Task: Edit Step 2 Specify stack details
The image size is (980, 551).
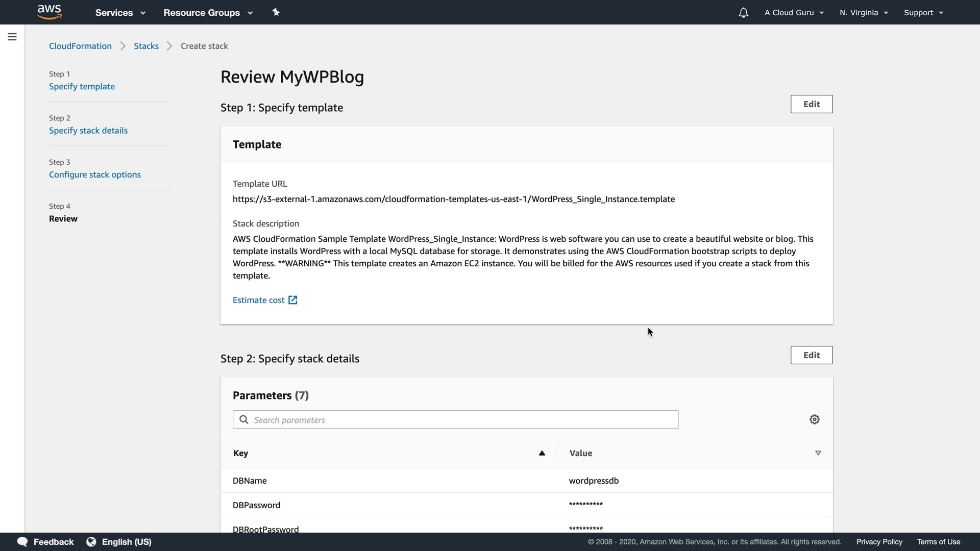Action: tap(811, 355)
